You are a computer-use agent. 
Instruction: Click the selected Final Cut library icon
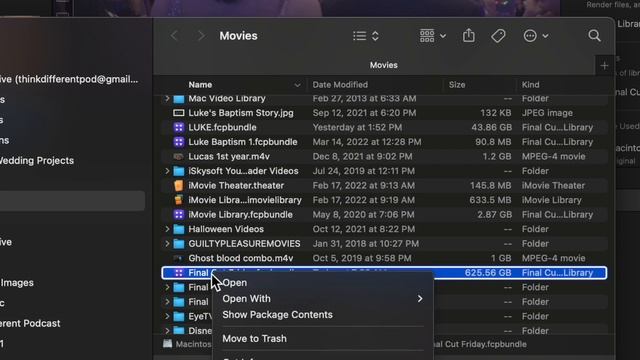coord(179,273)
